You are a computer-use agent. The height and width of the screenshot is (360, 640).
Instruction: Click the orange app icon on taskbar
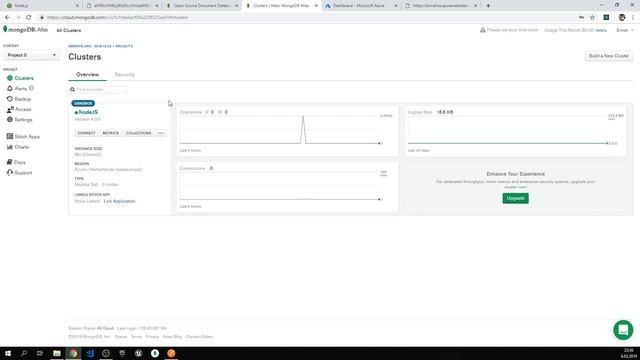171,353
